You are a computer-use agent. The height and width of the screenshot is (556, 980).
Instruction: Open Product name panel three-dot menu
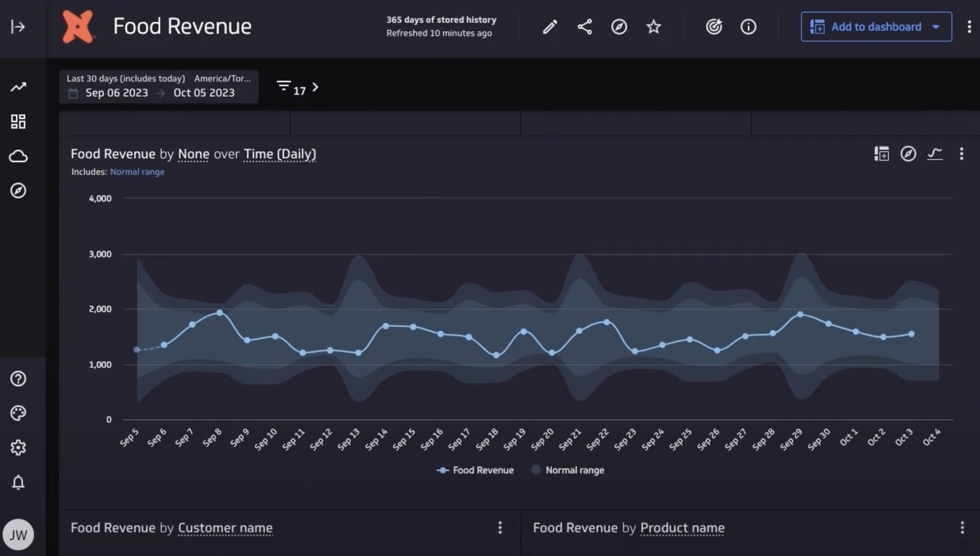coord(962,528)
